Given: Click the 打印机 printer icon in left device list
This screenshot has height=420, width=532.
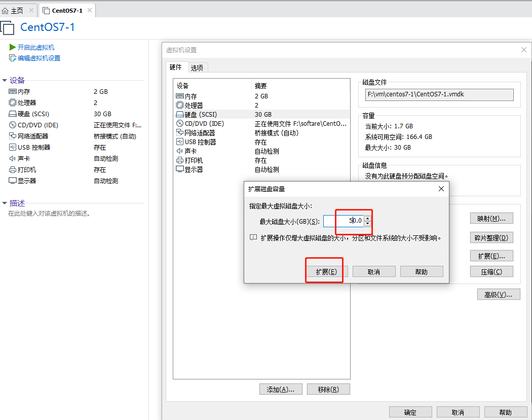Looking at the screenshot, I should 13,169.
